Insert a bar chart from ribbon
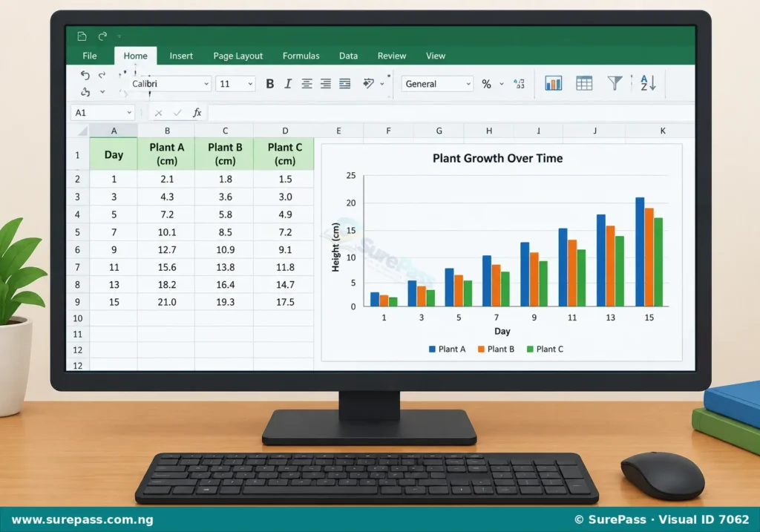Viewport: 760px width, 532px height. point(553,83)
